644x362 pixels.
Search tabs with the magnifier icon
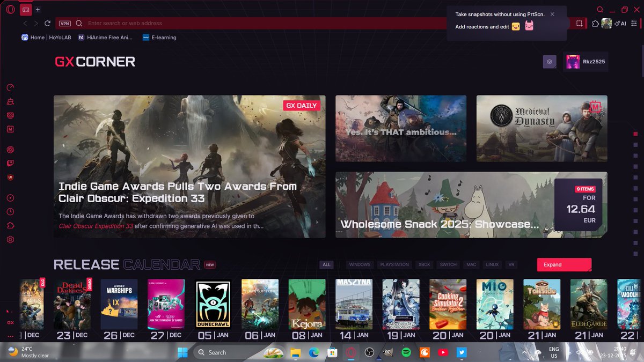[600, 10]
